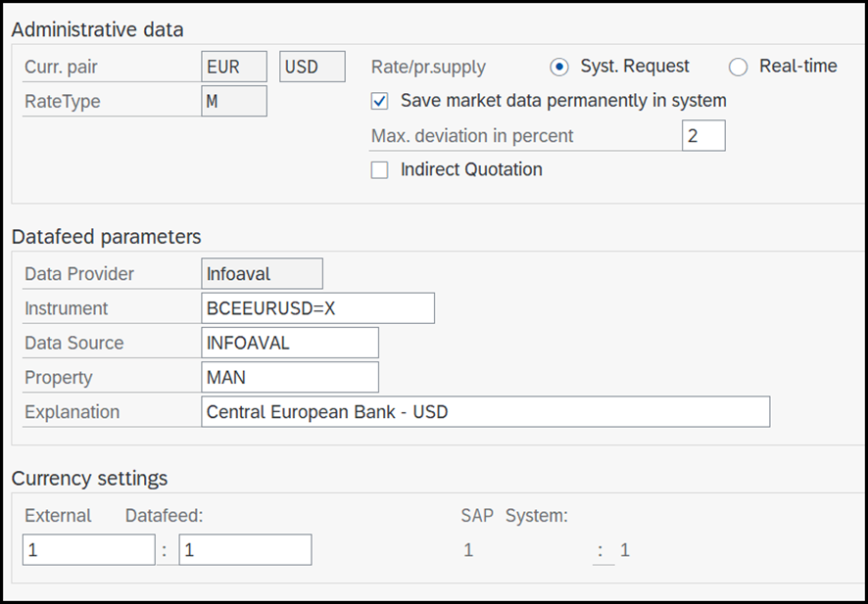Viewport: 868px width, 604px height.
Task: Select the Instrument field with BCEEURUSD=X
Action: pyautogui.click(x=316, y=307)
